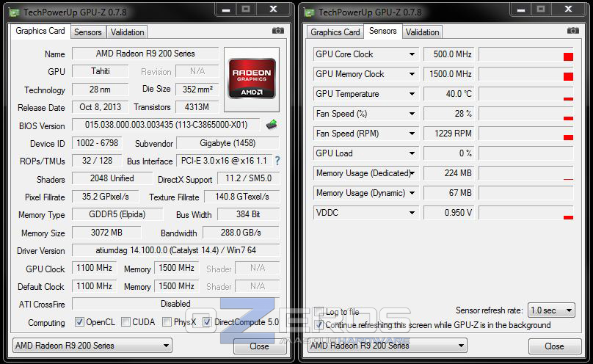The image size is (593, 364).
Task: Toggle the OpenCL checkbox
Action: pos(80,322)
